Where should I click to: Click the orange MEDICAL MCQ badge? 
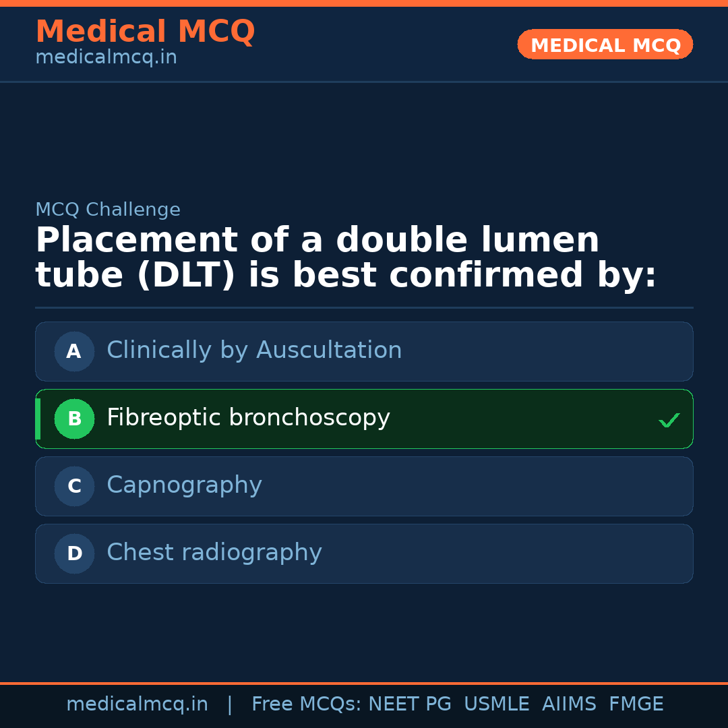pyautogui.click(x=605, y=44)
